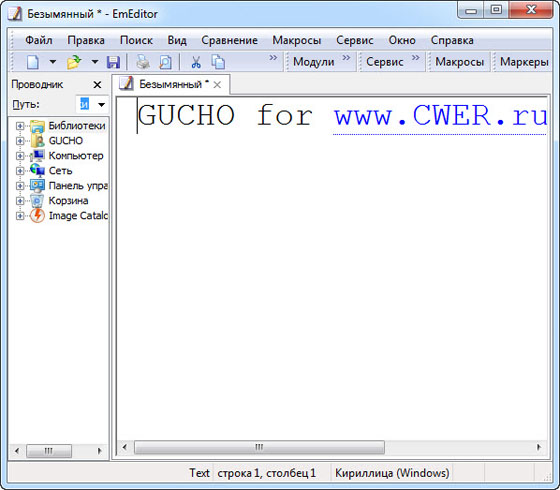Image resolution: width=560 pixels, height=490 pixels.
Task: Click the document tab pencil icon
Action: 126,84
